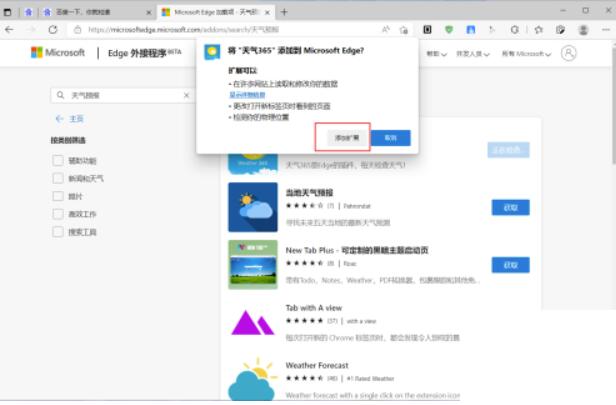Click the sign-in account circle icon

pos(568,53)
